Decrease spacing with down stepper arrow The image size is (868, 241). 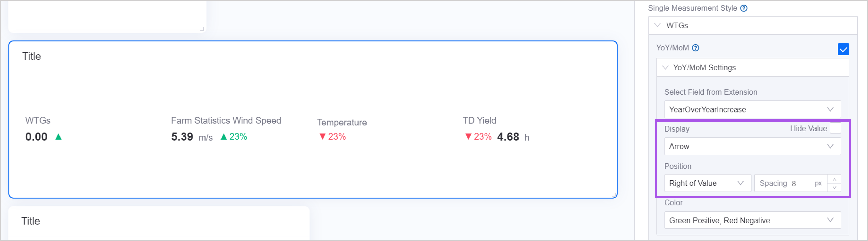(x=834, y=188)
